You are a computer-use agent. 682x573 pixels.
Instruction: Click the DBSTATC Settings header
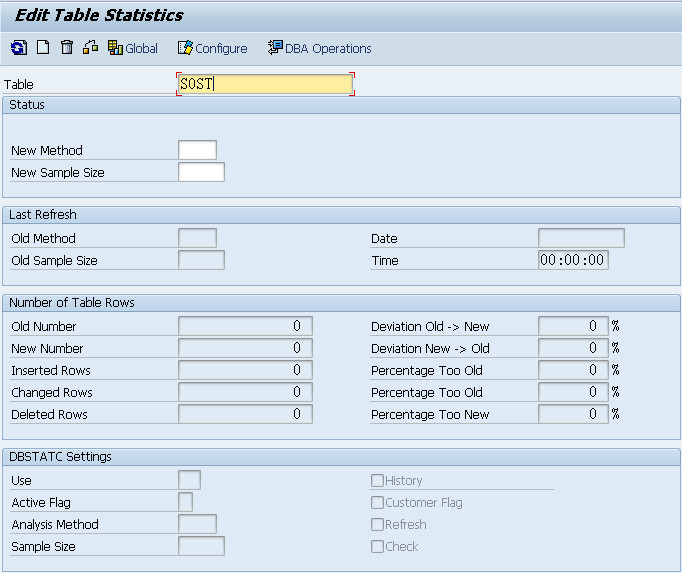341,456
